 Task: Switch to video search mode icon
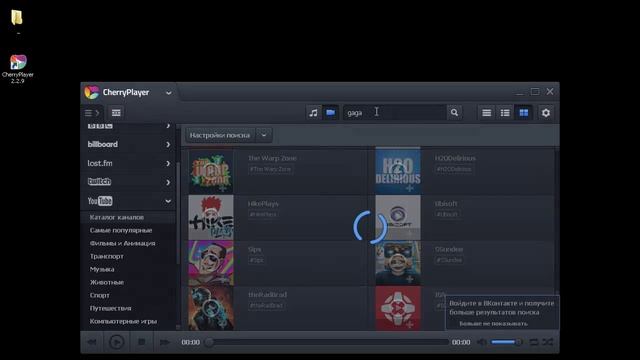(x=331, y=113)
